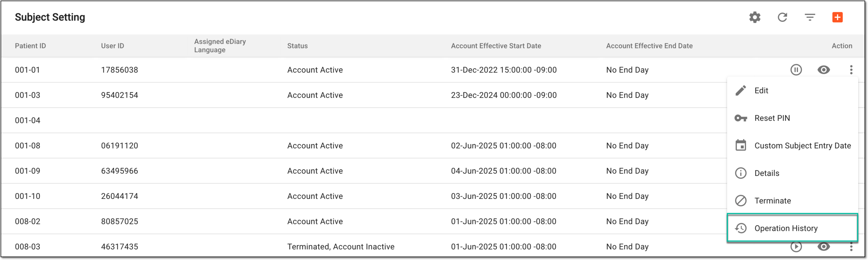Select patient ID 008-02 cell
The height and width of the screenshot is (260, 868).
(27, 221)
